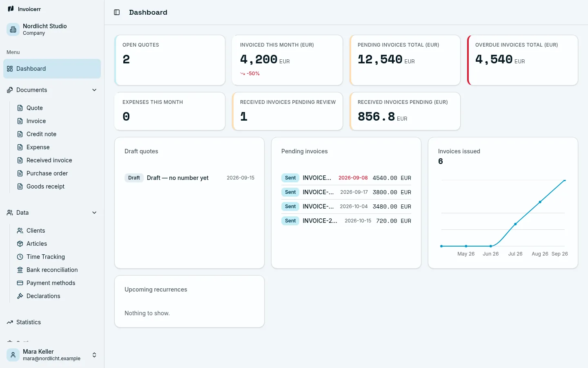
Task: Click the overdue date 2026-09-08
Action: [x=353, y=178]
